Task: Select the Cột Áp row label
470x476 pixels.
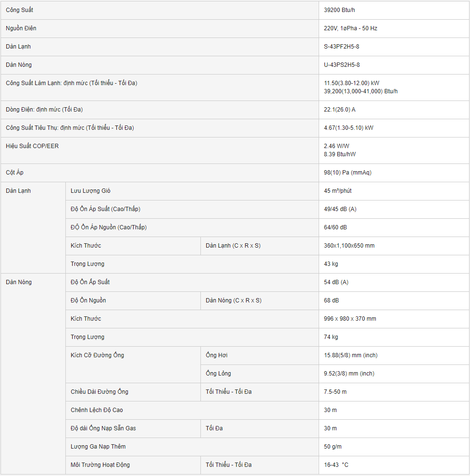Action: (x=14, y=173)
